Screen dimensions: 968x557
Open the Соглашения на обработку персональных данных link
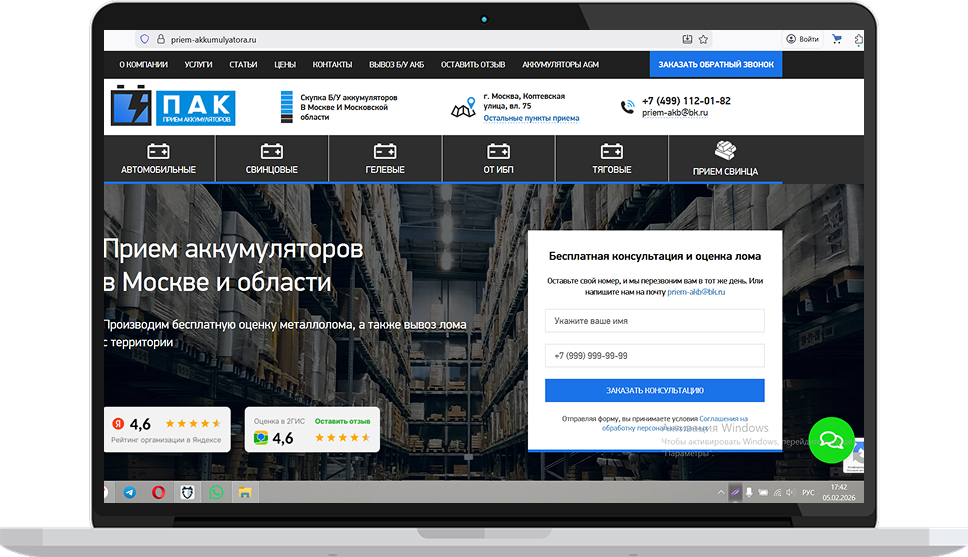pos(675,423)
